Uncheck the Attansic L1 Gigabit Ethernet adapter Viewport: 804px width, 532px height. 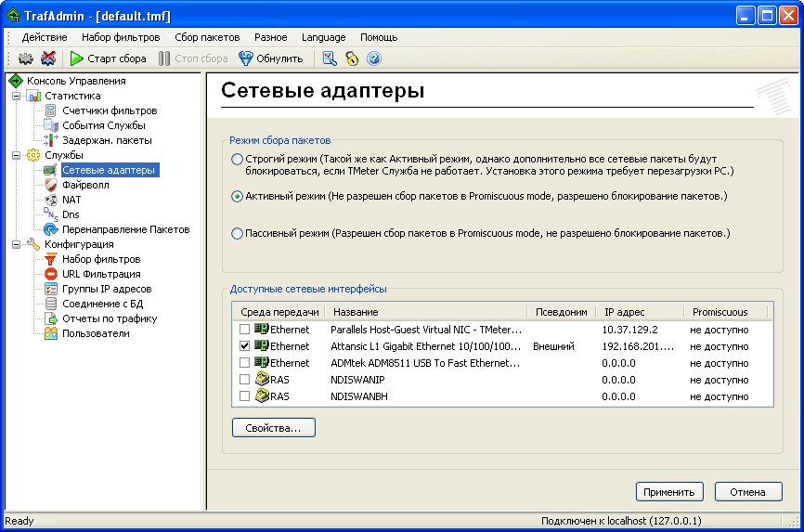245,346
